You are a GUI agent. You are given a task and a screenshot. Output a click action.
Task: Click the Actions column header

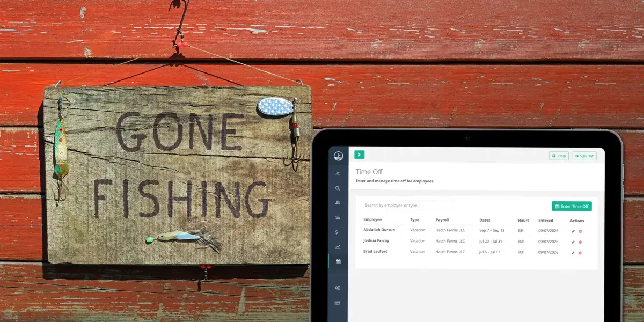coord(577,221)
